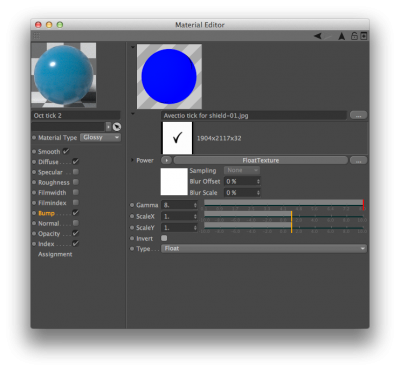400x371 pixels.
Task: Click the FloatTexture button
Action: tap(261, 160)
